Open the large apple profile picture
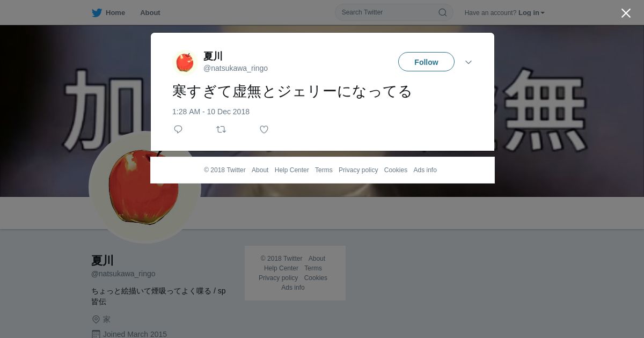The width and height of the screenshot is (644, 338). [145, 187]
